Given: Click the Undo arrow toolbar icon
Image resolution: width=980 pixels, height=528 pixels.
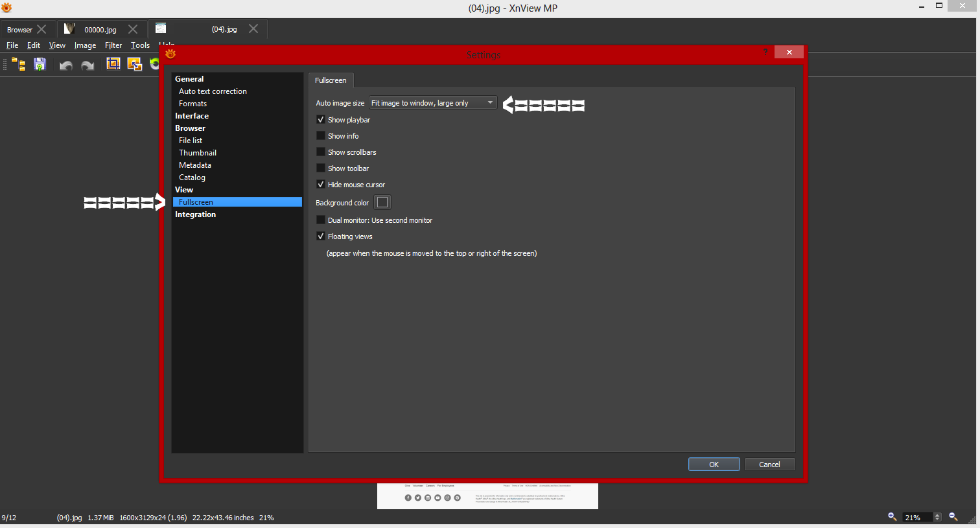Looking at the screenshot, I should pos(65,65).
